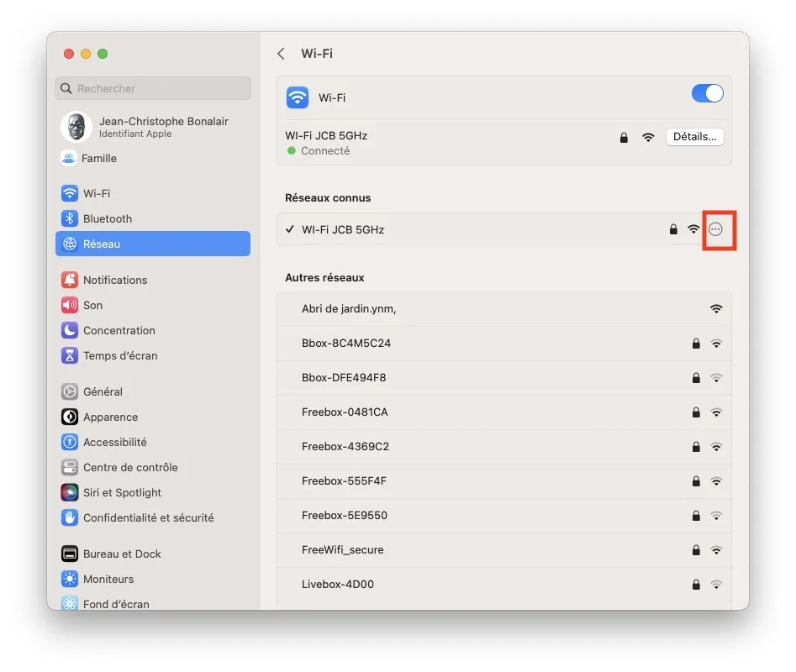
Task: Open the Bluetooth settings icon in sidebar
Action: (x=68, y=218)
